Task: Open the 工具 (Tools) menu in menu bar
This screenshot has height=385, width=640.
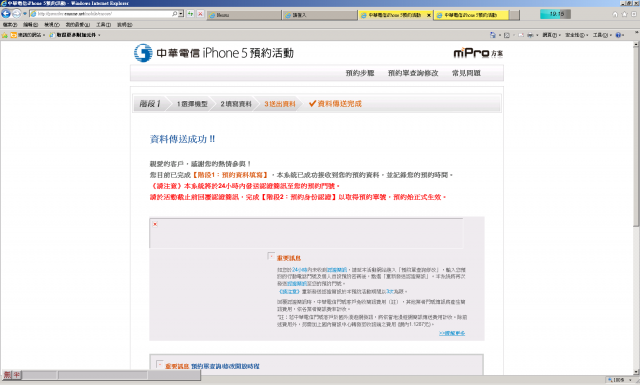Action: 104,25
